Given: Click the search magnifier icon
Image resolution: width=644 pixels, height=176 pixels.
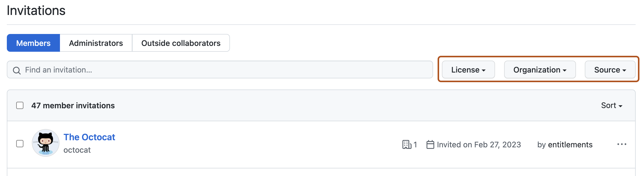Looking at the screenshot, I should pos(17,70).
